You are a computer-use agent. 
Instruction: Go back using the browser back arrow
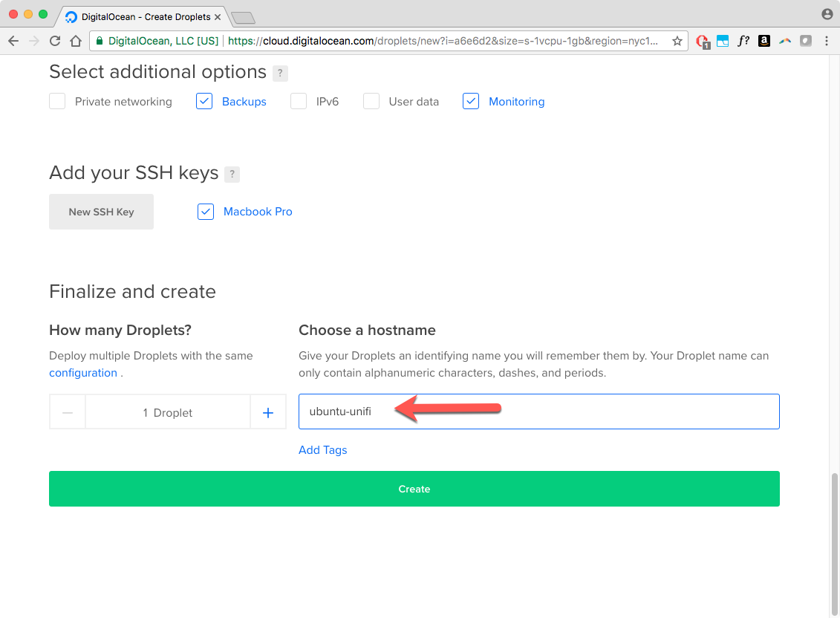coord(13,41)
